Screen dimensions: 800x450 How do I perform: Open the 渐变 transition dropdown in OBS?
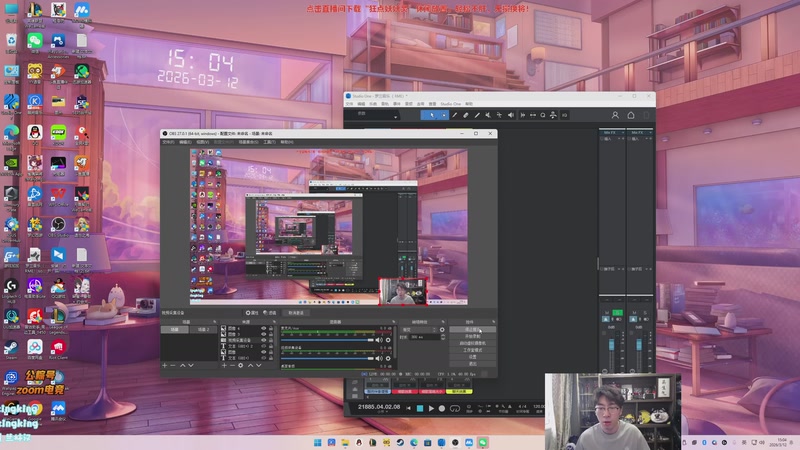(420, 330)
